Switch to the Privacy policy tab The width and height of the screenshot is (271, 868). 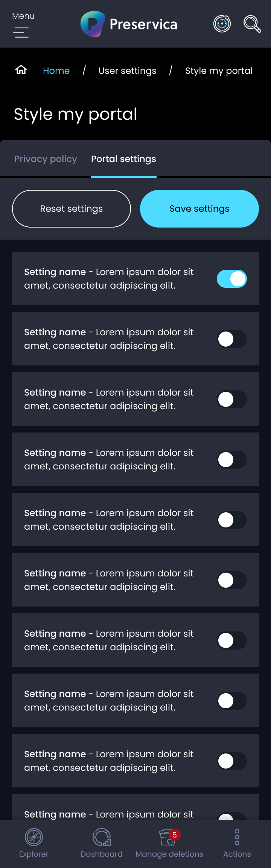(46, 159)
